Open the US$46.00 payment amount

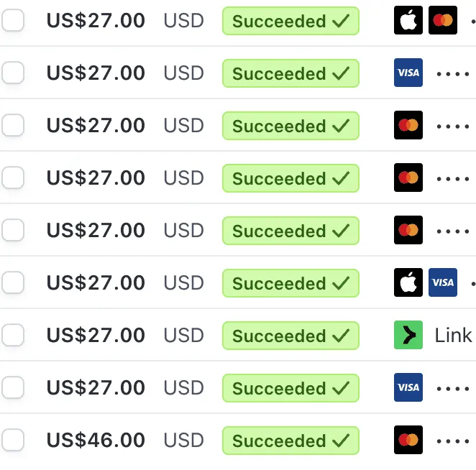(96, 440)
